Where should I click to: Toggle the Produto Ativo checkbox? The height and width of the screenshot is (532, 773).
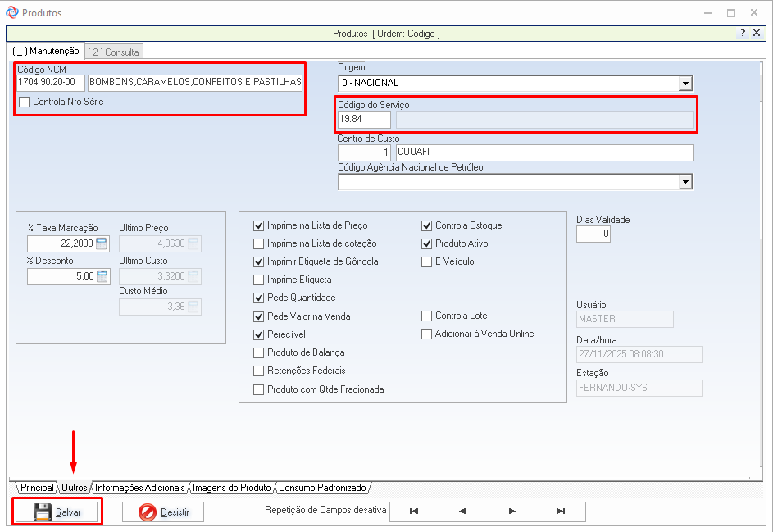tap(427, 243)
